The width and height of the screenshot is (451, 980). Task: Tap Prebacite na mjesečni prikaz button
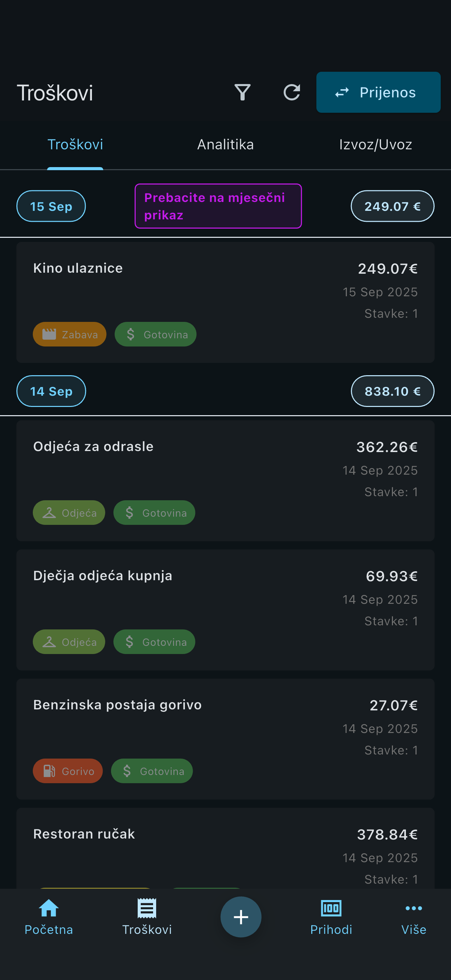218,206
